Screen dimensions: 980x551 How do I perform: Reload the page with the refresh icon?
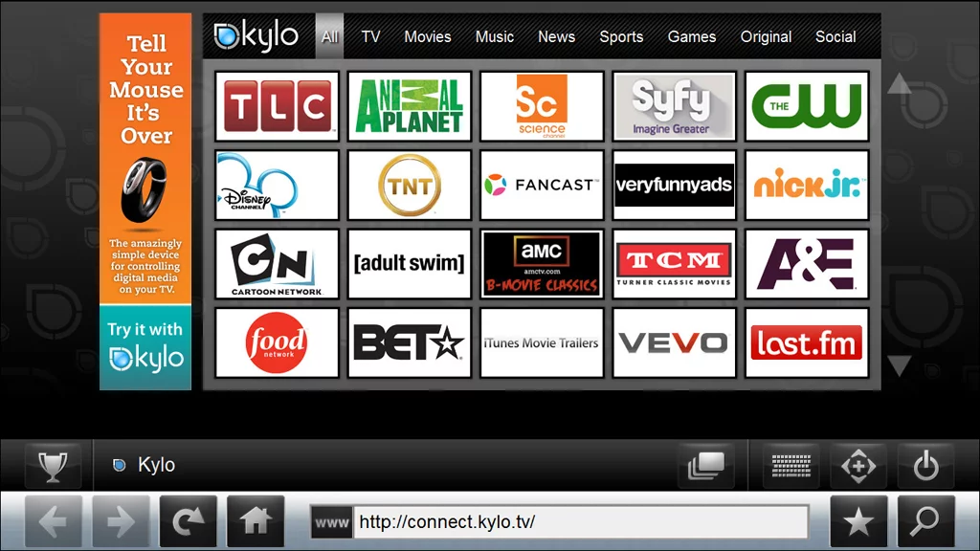pyautogui.click(x=189, y=521)
